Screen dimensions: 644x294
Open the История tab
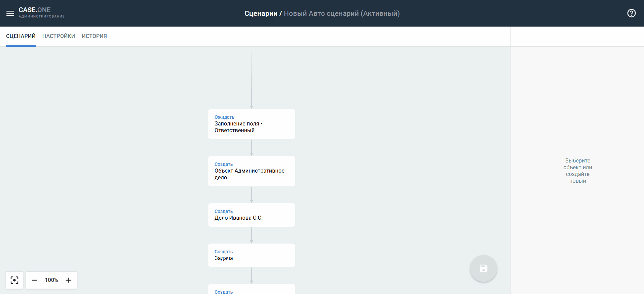tap(94, 36)
